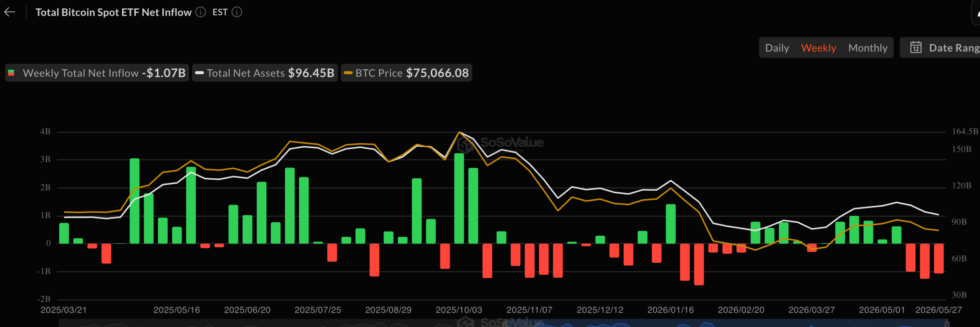980x327 pixels.
Task: Click the 164.5B right axis label
Action: (x=965, y=131)
